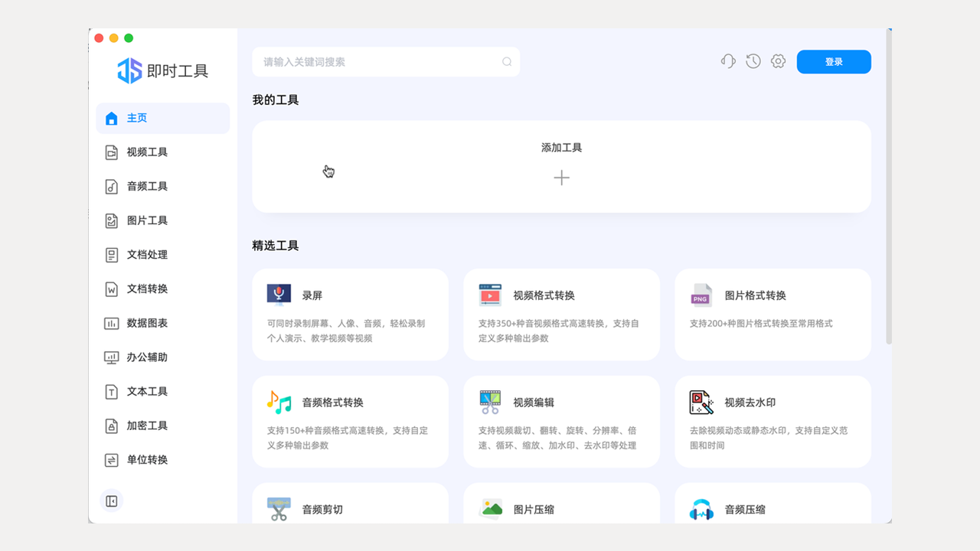The width and height of the screenshot is (980, 551).
Task: Click the customer service headset icon
Action: [728, 61]
